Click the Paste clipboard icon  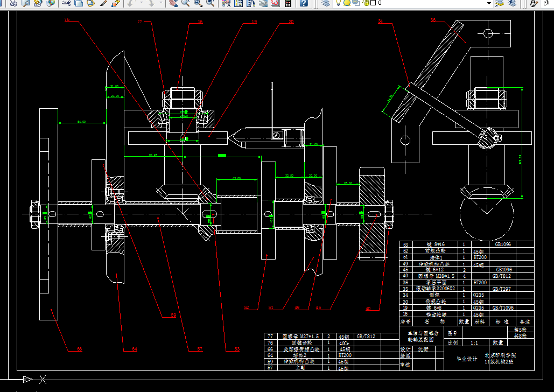click(x=91, y=3)
